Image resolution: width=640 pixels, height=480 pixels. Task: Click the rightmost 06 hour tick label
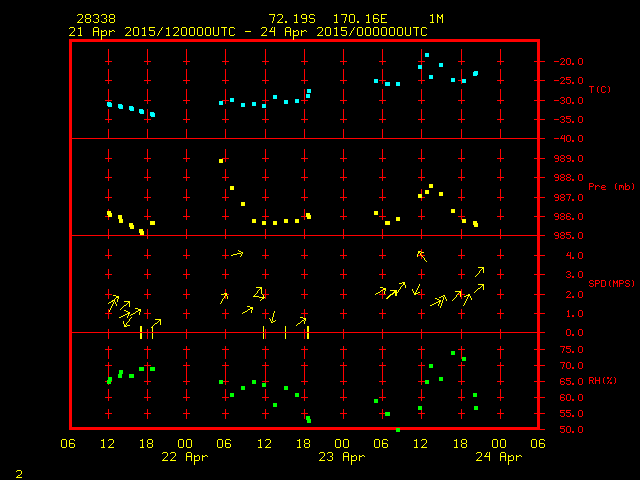click(537, 443)
